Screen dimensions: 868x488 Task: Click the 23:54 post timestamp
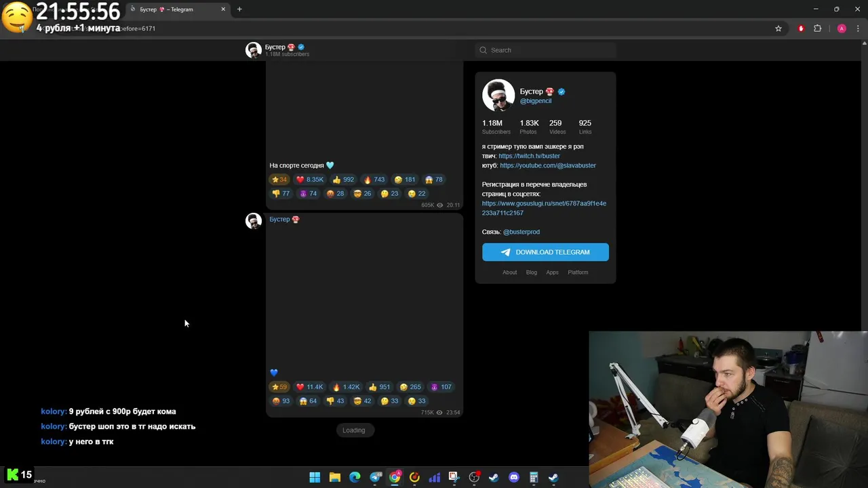(453, 413)
